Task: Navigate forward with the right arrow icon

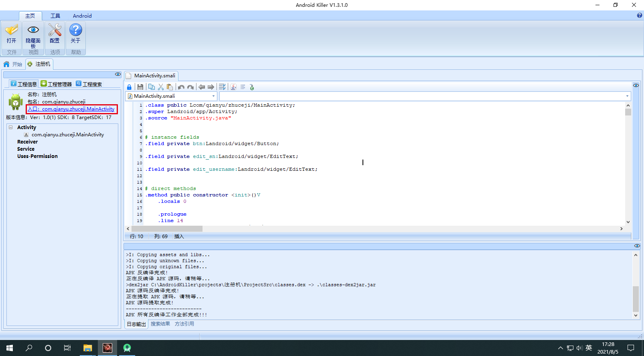Action: click(211, 87)
